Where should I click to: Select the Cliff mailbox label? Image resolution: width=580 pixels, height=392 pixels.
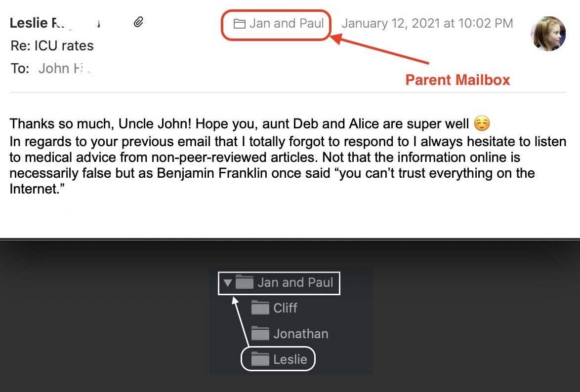[x=285, y=308]
